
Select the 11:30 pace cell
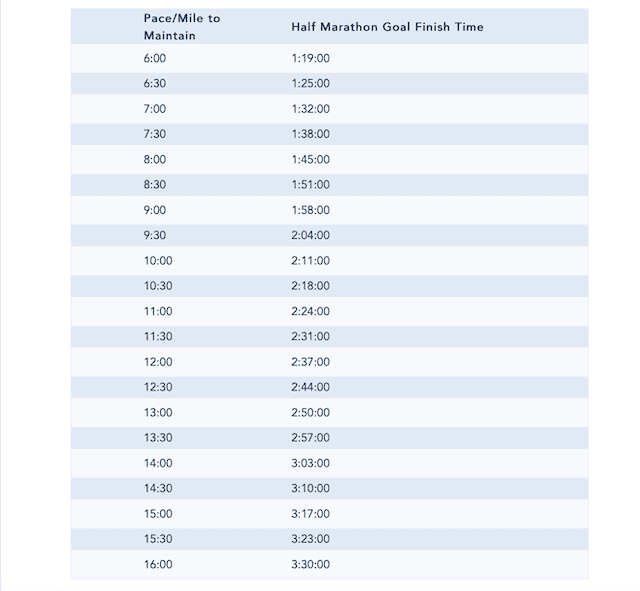(x=158, y=337)
